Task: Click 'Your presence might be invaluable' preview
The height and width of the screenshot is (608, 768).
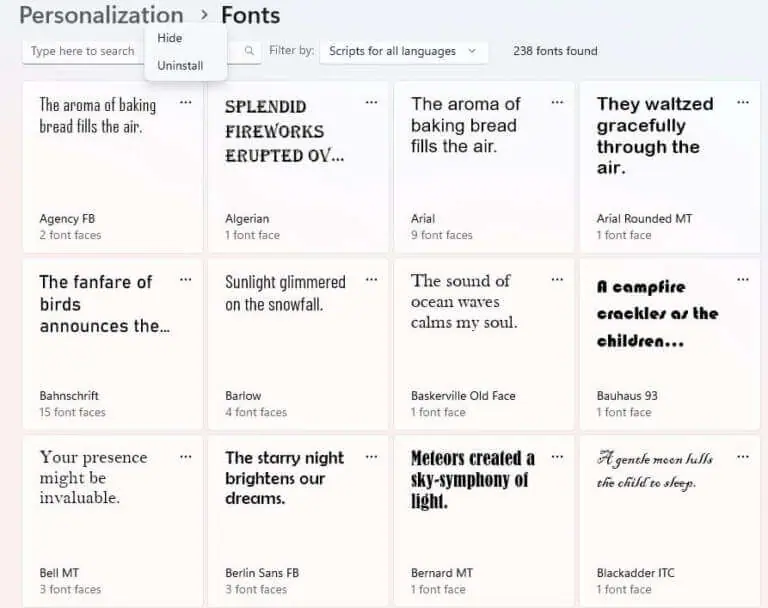Action: [94, 477]
